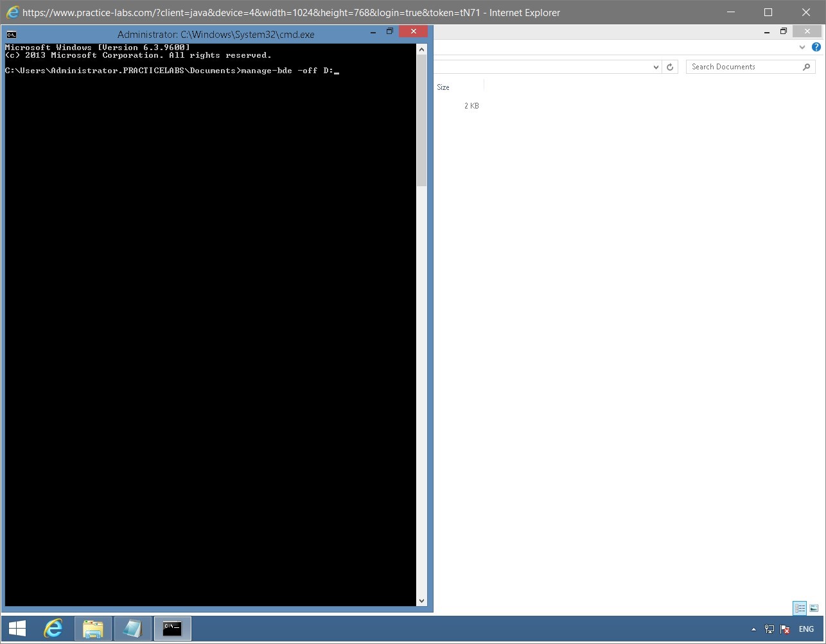Expand the ribbon with the chevron arrow
The image size is (826, 644).
click(x=802, y=46)
